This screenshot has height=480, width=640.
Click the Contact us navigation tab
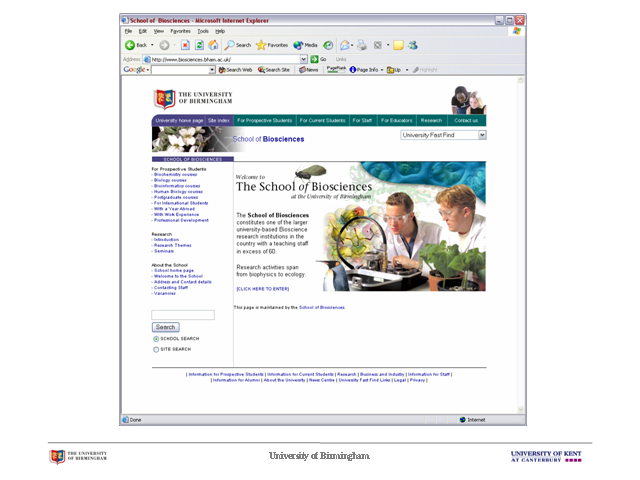466,120
